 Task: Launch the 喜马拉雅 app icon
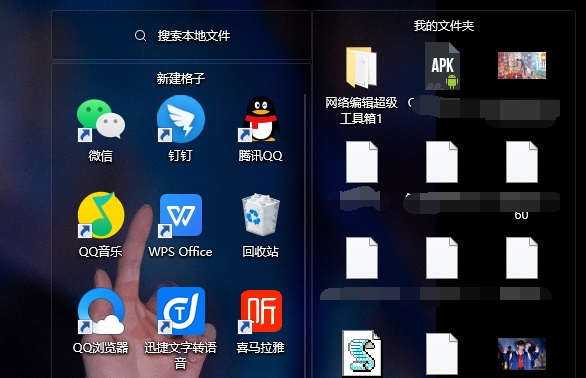[x=261, y=311]
